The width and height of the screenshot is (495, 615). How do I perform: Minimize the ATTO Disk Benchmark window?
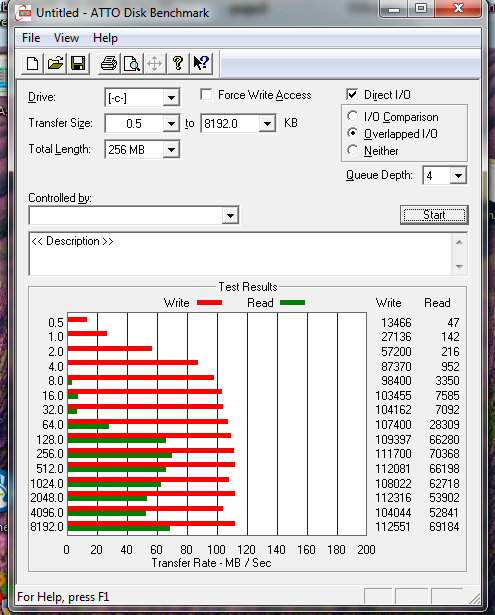394,9
